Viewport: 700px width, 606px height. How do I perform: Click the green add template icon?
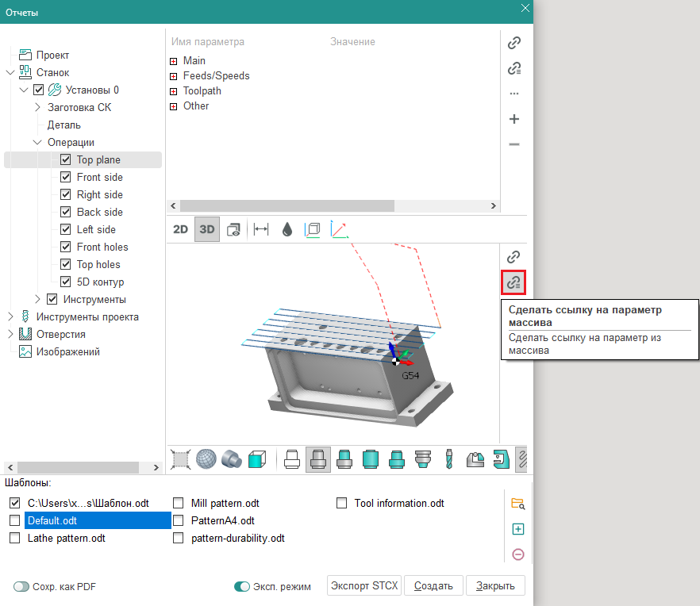[518, 529]
